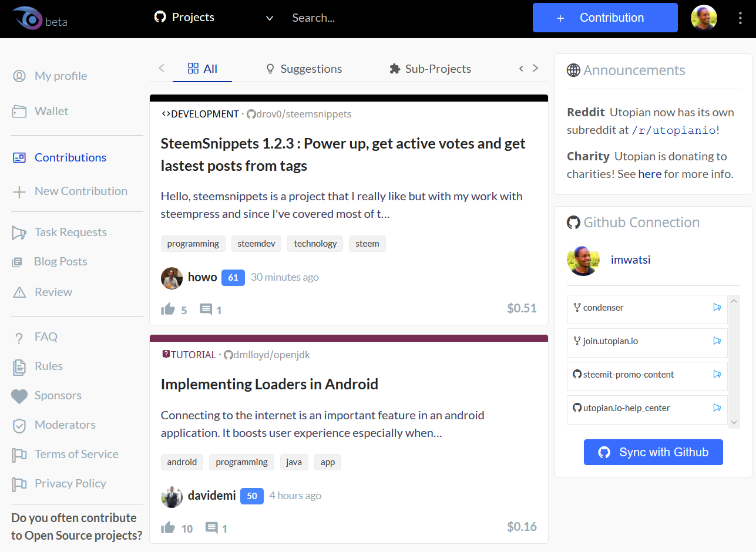Open davidemi's author name
Viewport: 756px width, 552px height.
coord(211,496)
